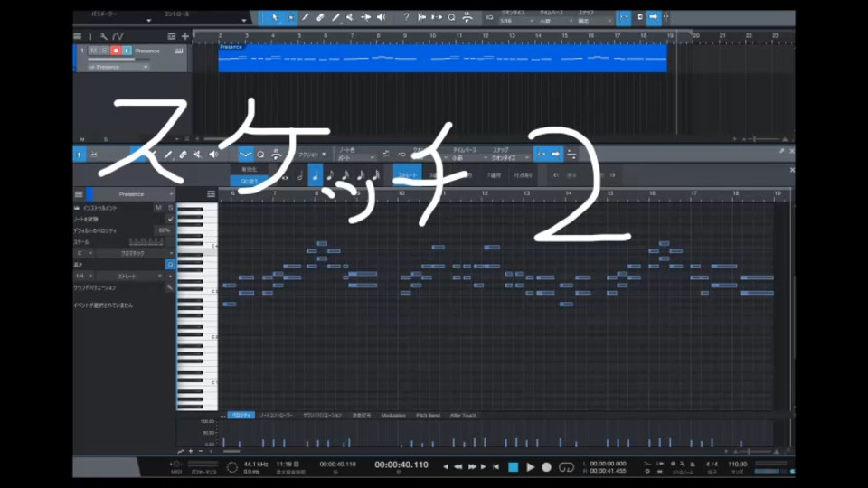Choose the quarter note value

315,175
